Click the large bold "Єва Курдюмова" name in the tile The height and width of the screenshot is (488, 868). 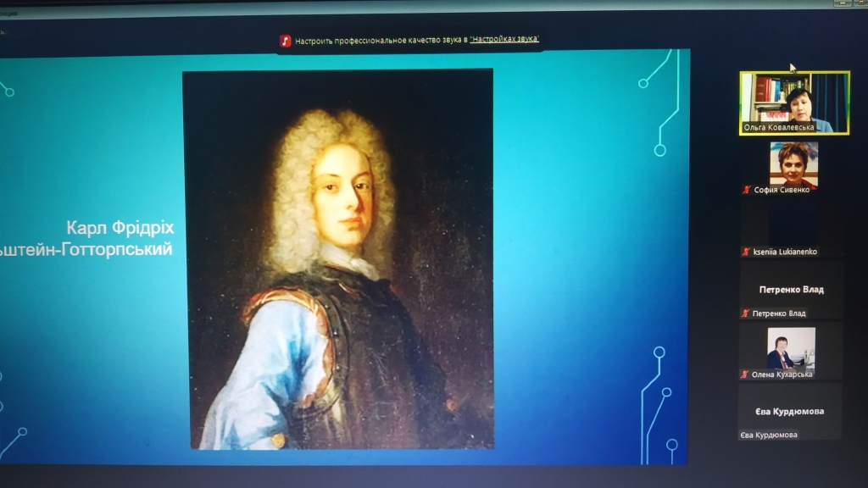coord(790,411)
